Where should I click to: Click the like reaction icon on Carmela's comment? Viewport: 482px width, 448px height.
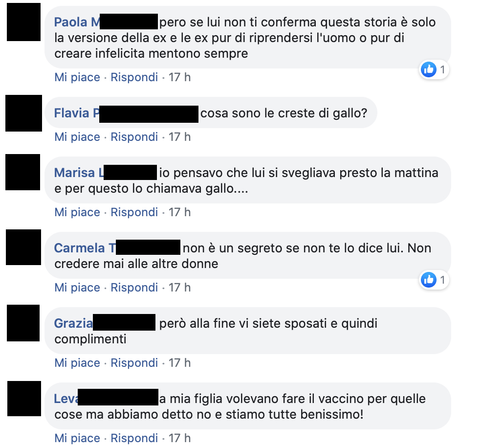(429, 280)
